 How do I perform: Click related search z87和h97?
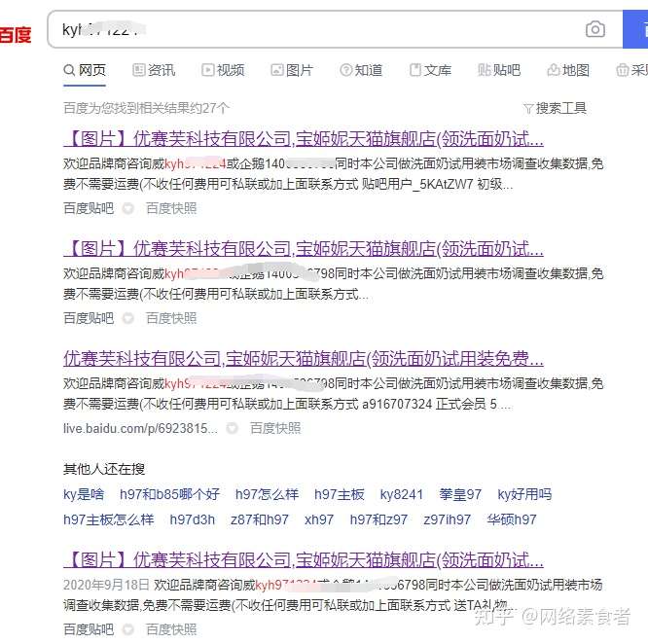point(260,519)
